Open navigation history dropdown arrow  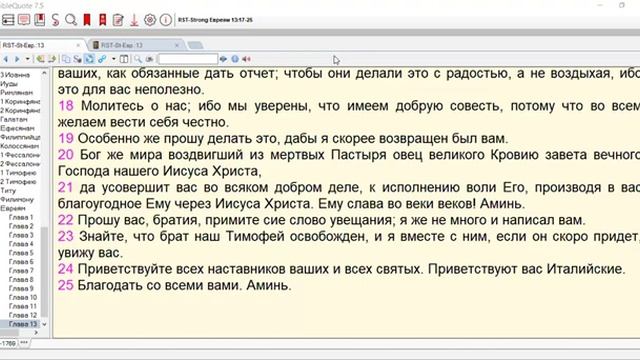click(27, 59)
